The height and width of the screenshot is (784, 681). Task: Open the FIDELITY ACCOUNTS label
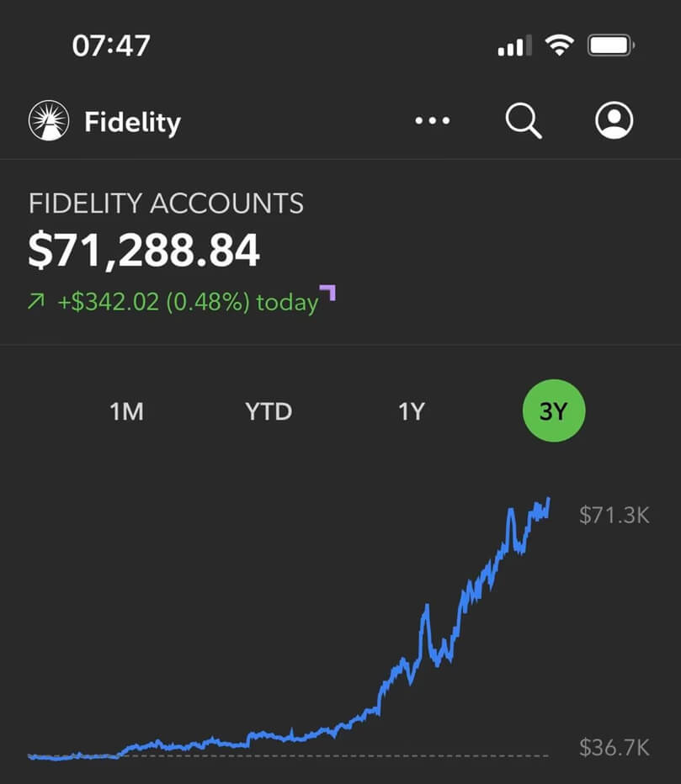click(166, 204)
